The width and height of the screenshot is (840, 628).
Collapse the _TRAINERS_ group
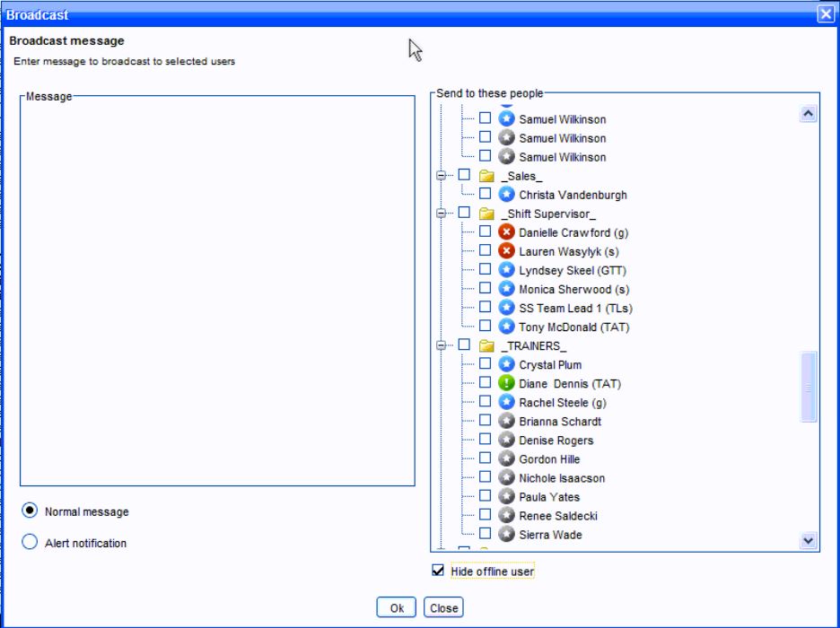441,346
